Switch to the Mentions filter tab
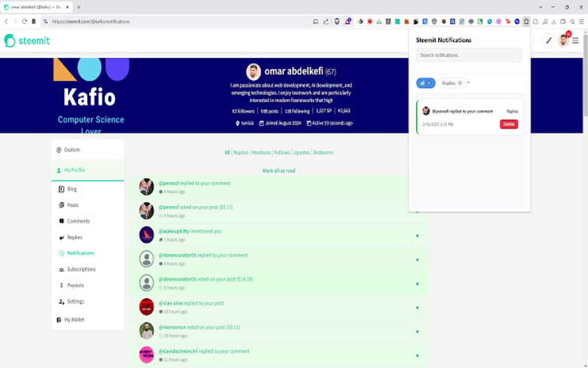 [x=261, y=152]
